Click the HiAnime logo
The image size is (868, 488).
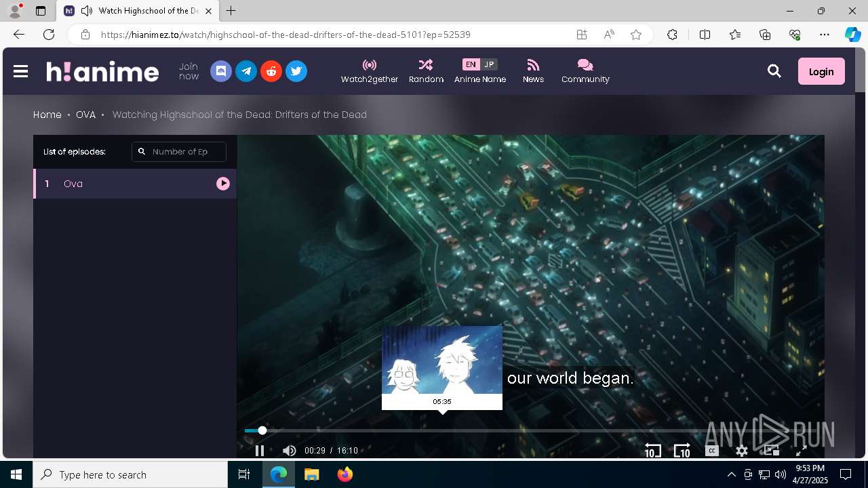click(102, 71)
